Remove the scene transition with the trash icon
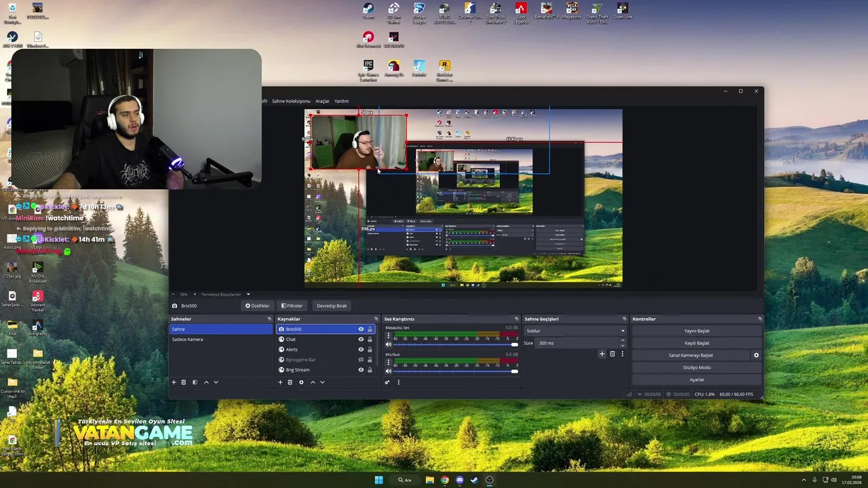The height and width of the screenshot is (488, 868). [x=612, y=354]
